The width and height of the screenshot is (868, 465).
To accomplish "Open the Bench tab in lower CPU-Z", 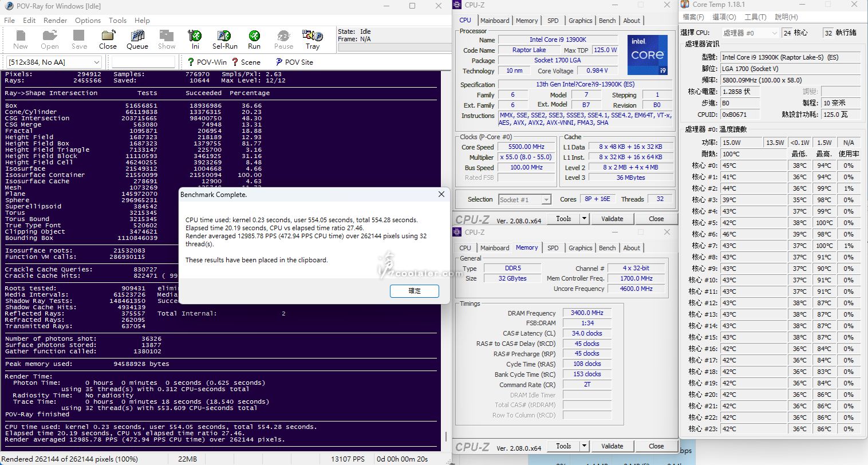I will coord(607,248).
